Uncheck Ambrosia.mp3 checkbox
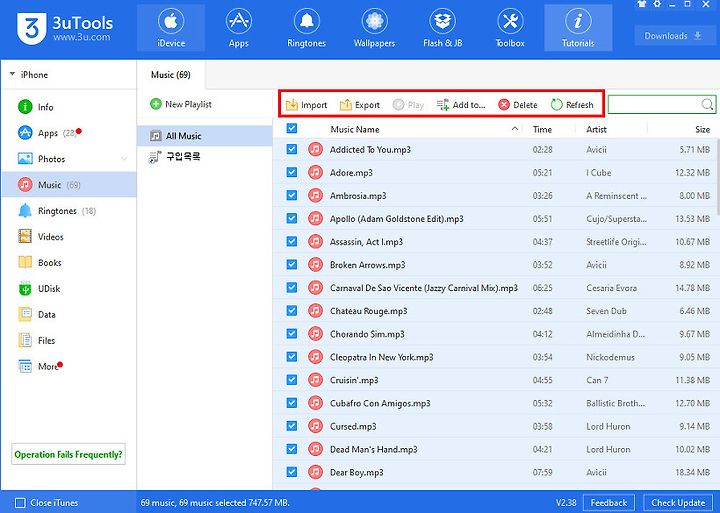The width and height of the screenshot is (720, 513). 292,195
